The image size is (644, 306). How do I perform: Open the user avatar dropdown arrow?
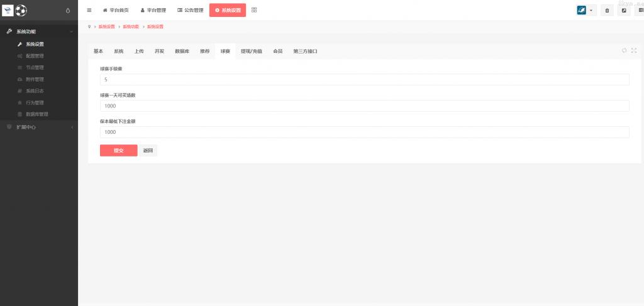(x=592, y=11)
